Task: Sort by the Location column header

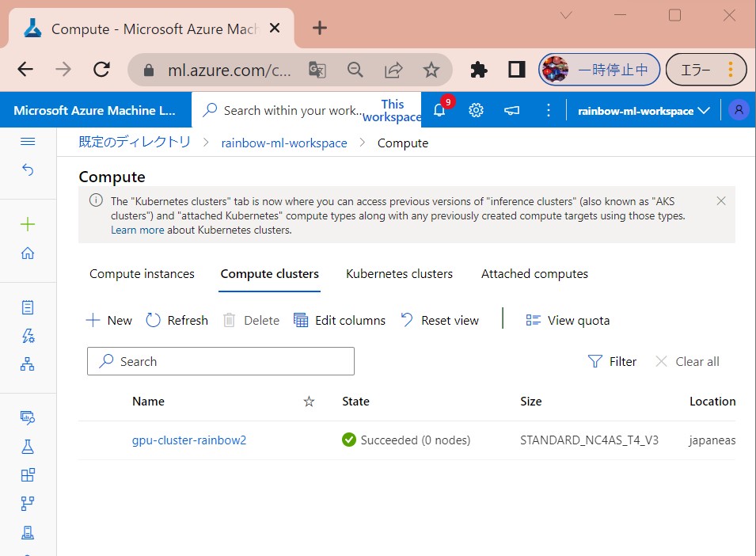Action: tap(712, 402)
